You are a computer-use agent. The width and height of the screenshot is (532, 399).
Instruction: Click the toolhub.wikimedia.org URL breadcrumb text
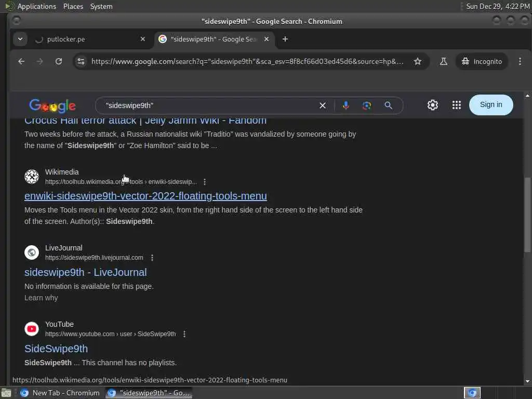121,182
